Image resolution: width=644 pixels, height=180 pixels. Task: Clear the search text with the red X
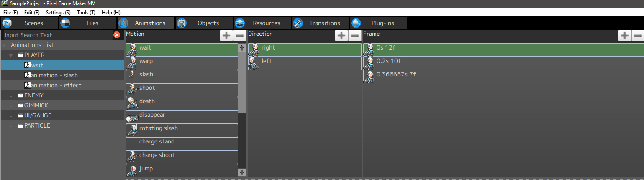pos(117,35)
